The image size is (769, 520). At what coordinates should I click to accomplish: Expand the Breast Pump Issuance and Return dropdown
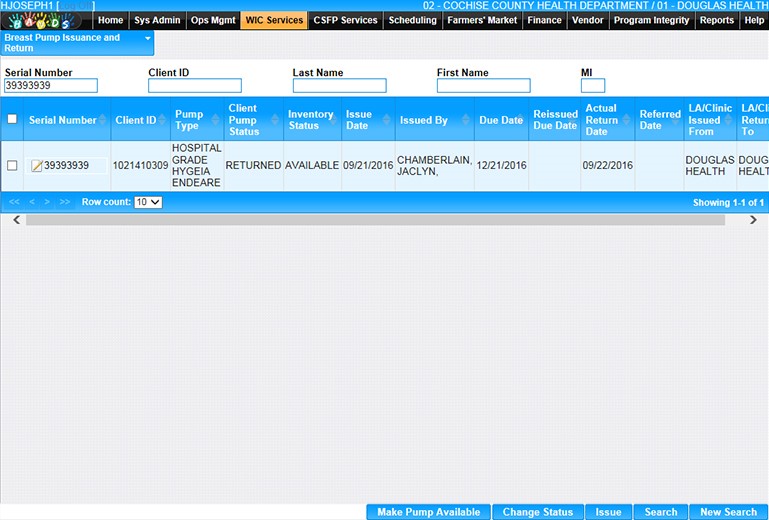[x=148, y=38]
